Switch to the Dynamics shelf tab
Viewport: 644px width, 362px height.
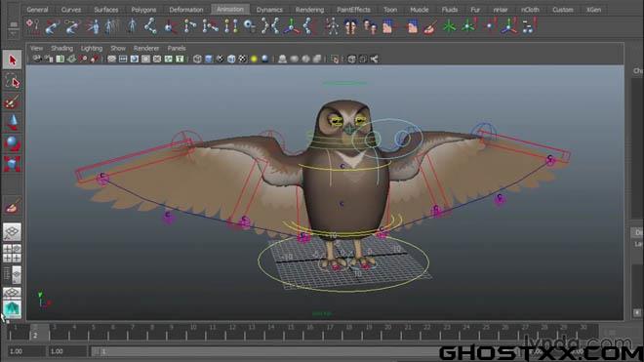tap(269, 10)
